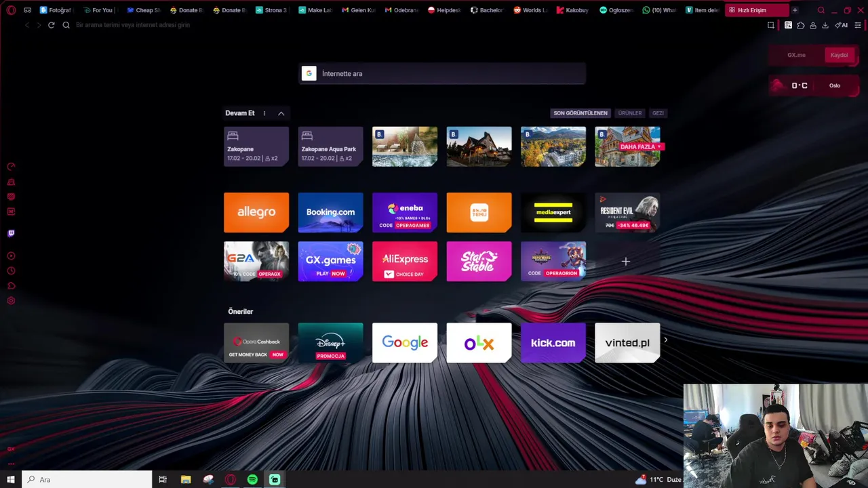Open the Gmail M icon in sidebar
This screenshot has height=488, width=868.
coord(11,211)
